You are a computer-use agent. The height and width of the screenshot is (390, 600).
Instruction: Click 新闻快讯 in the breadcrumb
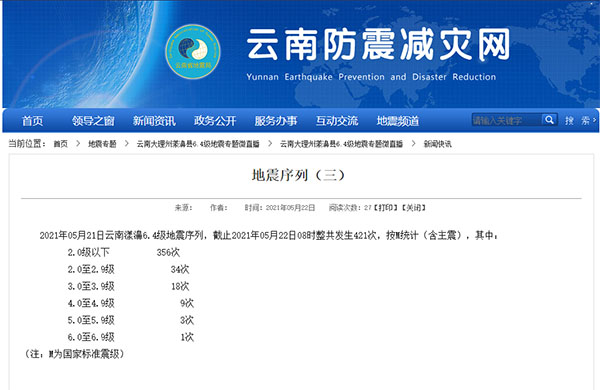437,144
